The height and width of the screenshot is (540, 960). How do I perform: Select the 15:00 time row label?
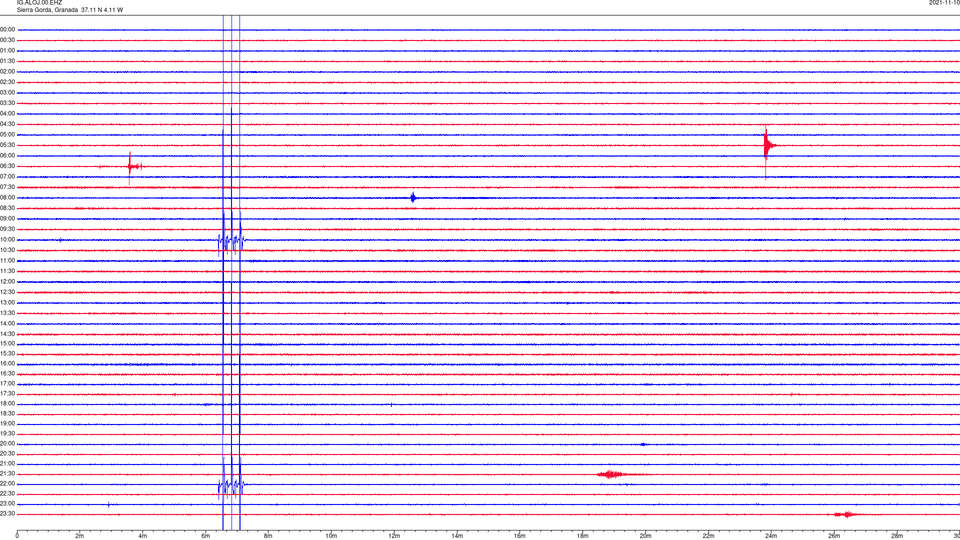coord(7,344)
